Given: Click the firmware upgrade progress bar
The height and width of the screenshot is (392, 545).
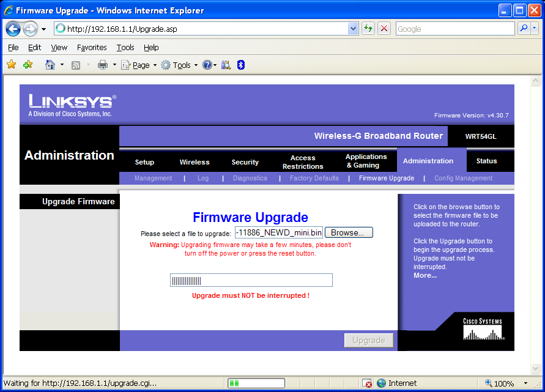Looking at the screenshot, I should pos(251,280).
